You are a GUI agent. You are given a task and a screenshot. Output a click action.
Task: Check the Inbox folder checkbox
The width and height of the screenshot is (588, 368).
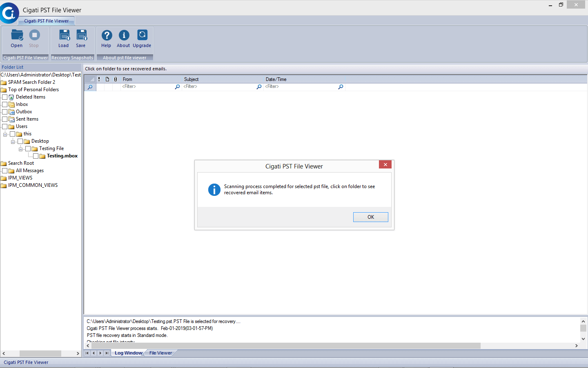pos(5,104)
